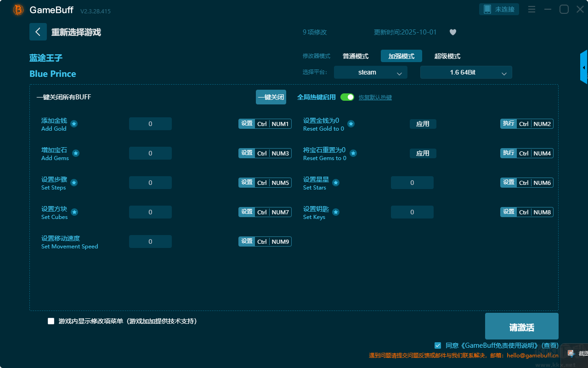Click the Add Gems value field

[x=150, y=153]
